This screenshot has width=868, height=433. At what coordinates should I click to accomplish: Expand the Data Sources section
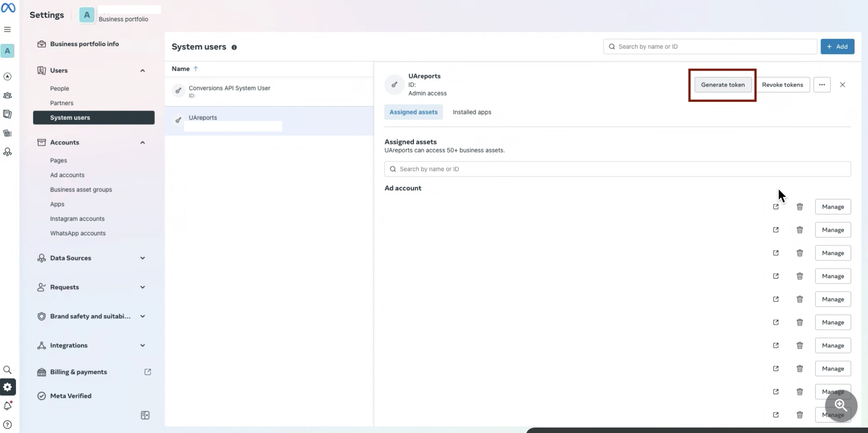(x=143, y=258)
